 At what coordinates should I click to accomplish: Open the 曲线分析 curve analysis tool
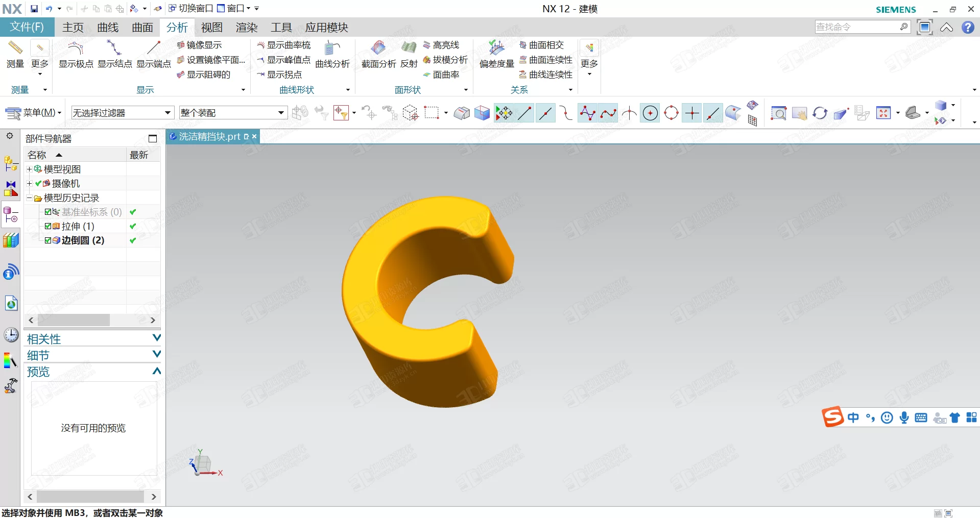pyautogui.click(x=332, y=54)
